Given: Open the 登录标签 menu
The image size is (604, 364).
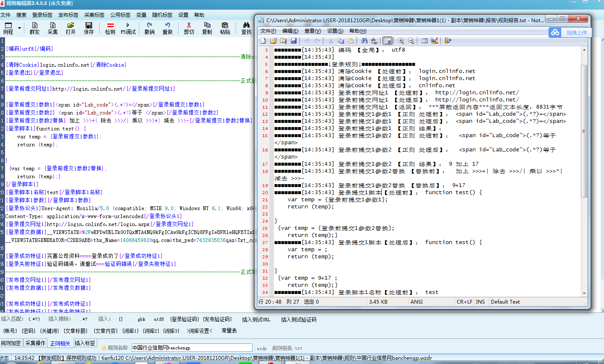Looking at the screenshot, I should coord(42,15).
